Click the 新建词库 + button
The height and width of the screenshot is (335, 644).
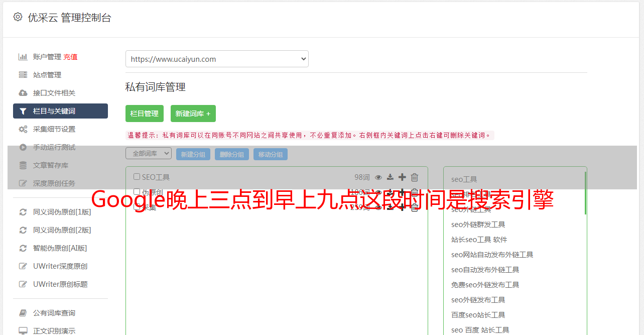point(193,114)
